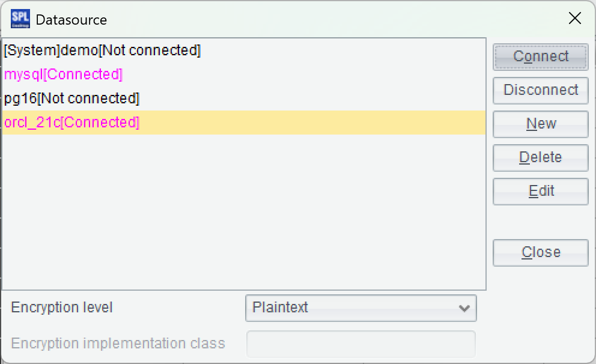This screenshot has width=596, height=364.
Task: Click the Close button below Edit
Action: click(541, 252)
